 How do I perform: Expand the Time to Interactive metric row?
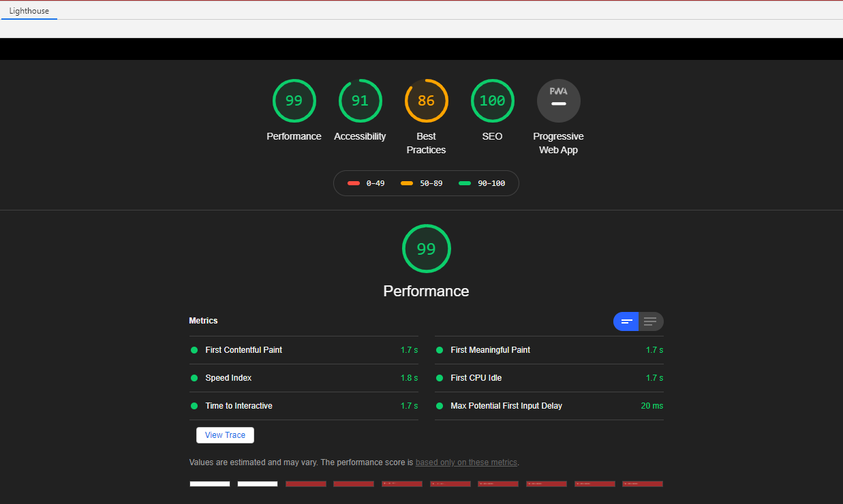point(303,406)
